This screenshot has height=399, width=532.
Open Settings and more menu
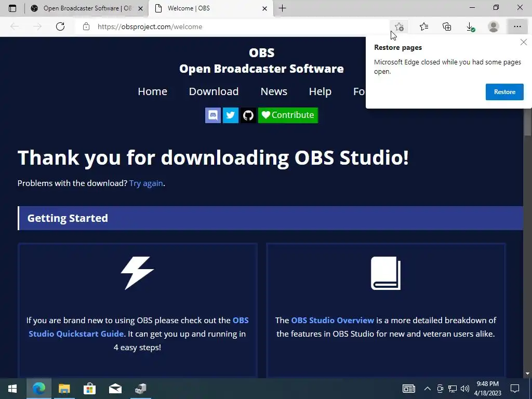point(517,26)
